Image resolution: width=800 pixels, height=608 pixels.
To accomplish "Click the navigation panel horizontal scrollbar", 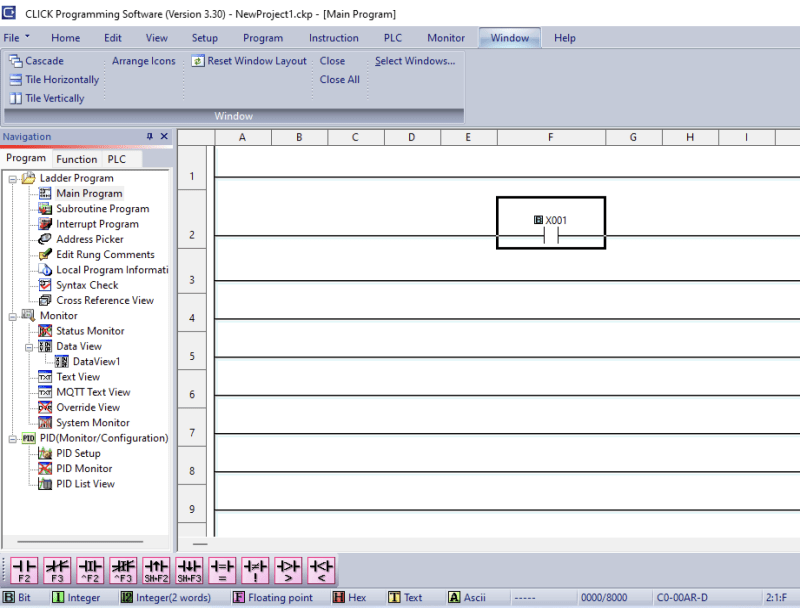I will pyautogui.click(x=80, y=542).
